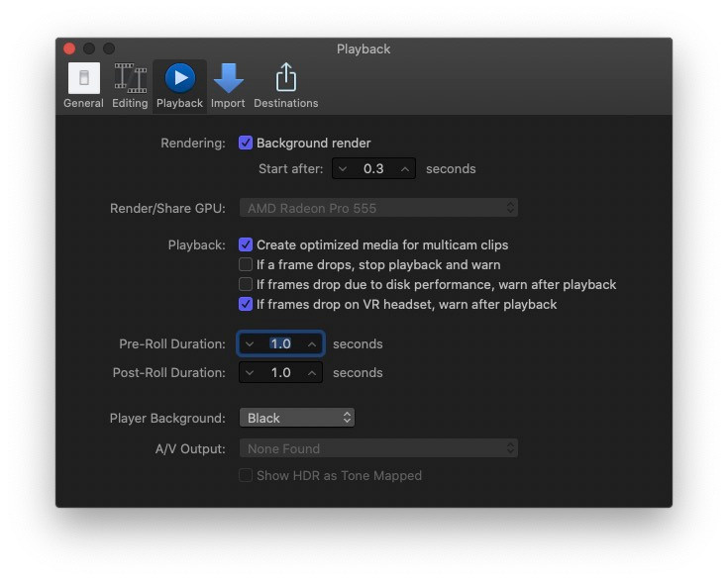Image resolution: width=728 pixels, height=581 pixels.
Task: Switch to the Editing tab label
Action: 130,103
